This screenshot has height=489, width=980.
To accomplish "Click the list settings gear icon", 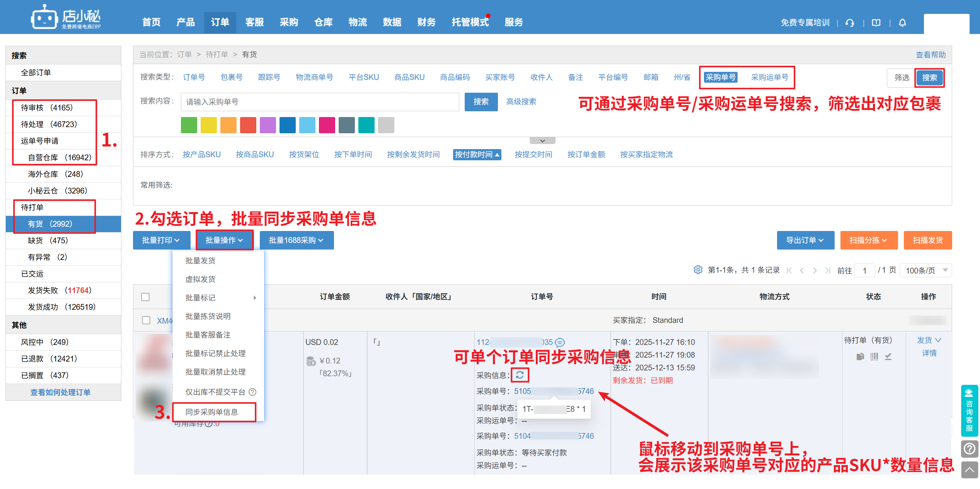I will [698, 270].
